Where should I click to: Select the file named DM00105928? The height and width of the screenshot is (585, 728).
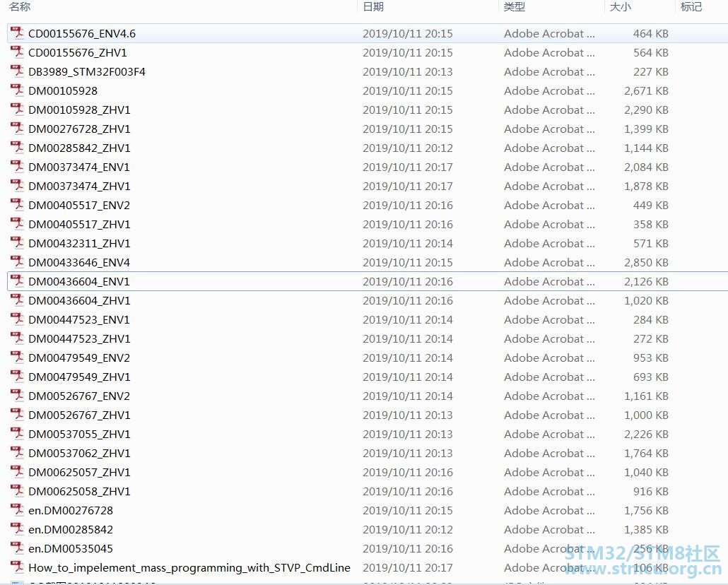pos(63,90)
